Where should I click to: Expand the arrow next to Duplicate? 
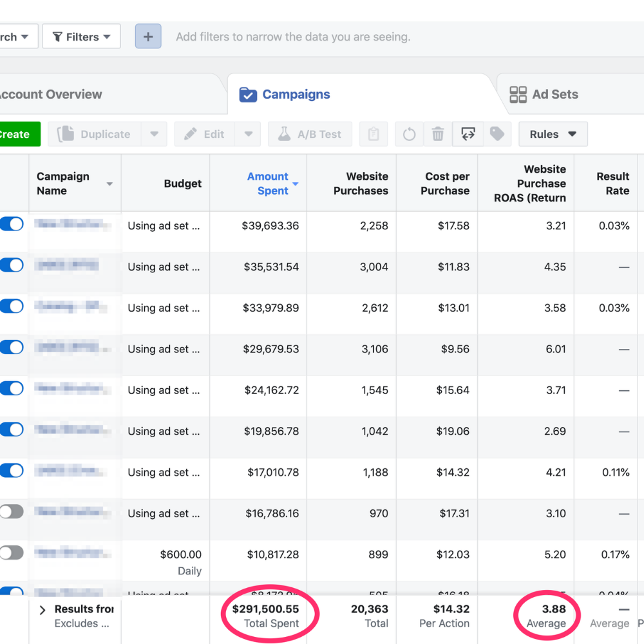click(x=154, y=134)
